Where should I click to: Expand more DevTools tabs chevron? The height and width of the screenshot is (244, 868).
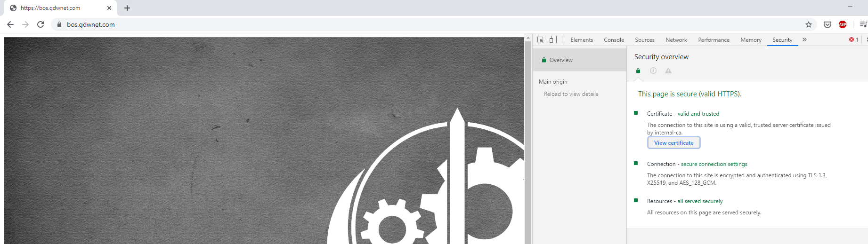click(804, 40)
